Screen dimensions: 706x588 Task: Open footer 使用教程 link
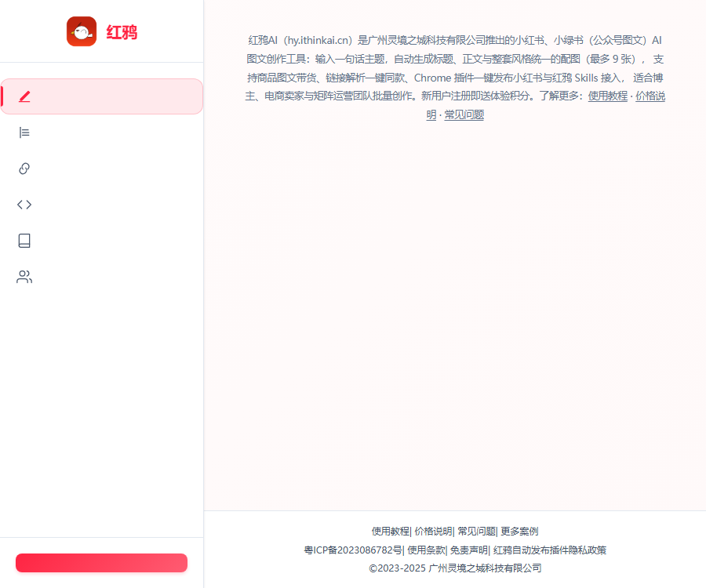point(390,532)
